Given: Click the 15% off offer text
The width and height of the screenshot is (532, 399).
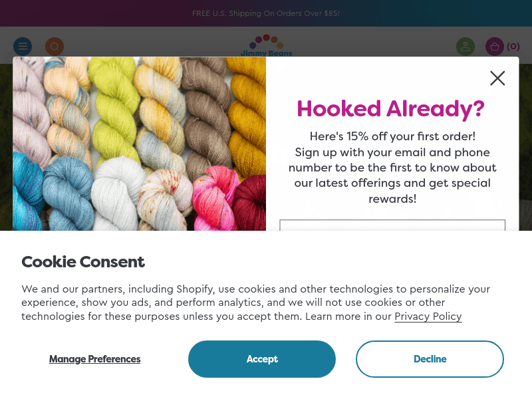Looking at the screenshot, I should (392, 136).
